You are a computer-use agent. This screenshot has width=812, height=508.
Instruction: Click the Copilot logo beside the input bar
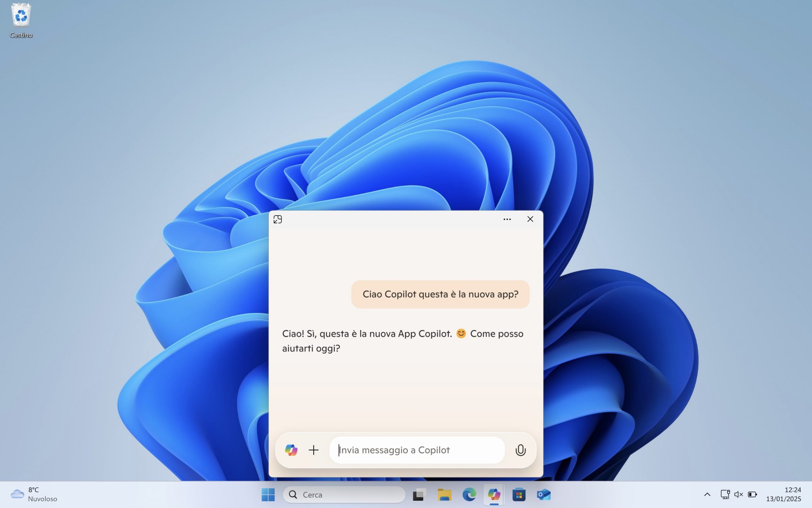(291, 450)
